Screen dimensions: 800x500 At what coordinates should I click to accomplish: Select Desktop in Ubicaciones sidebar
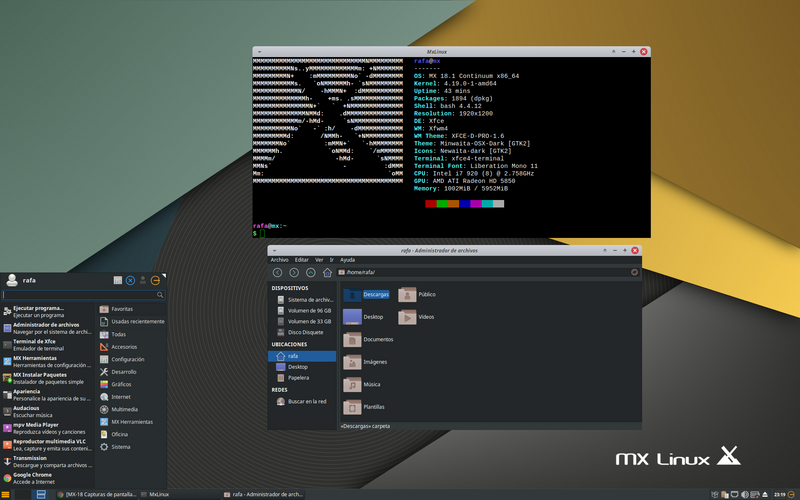click(302, 367)
